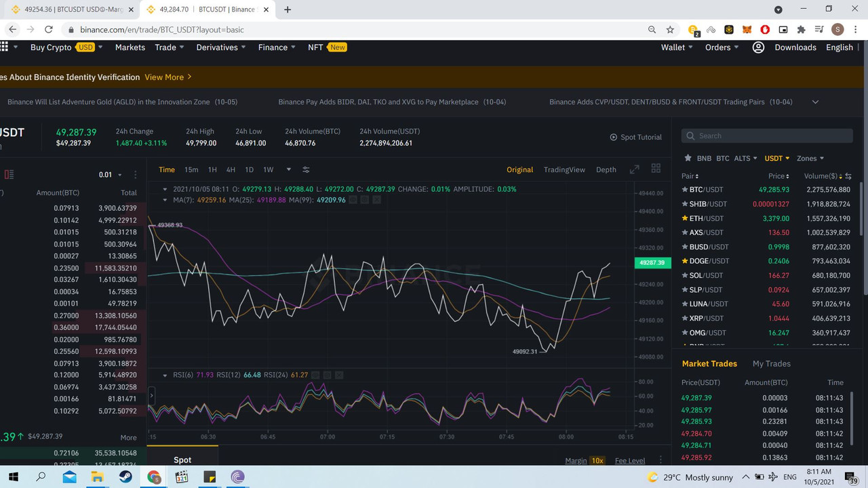This screenshot has width=868, height=488.
Task: Expand the announcements chevron
Action: 815,102
